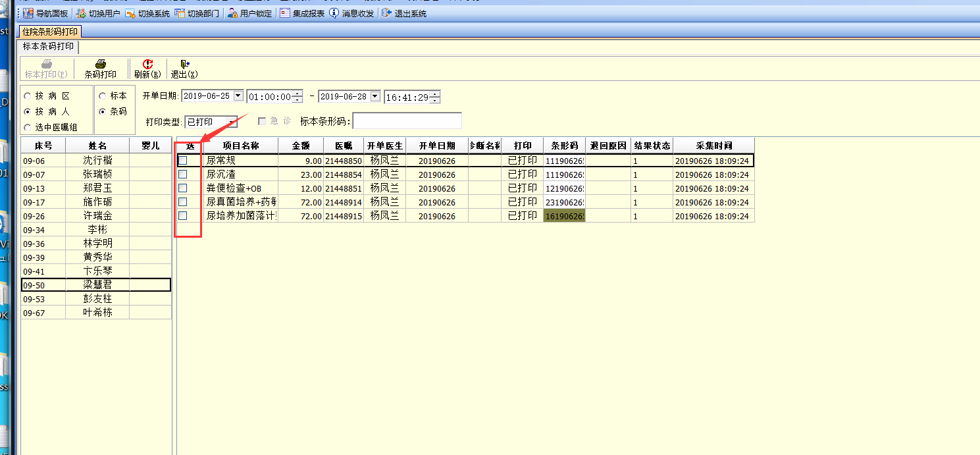This screenshot has height=455, width=980.
Task: Switch to the 住院条形码打印 tab
Action: click(x=50, y=32)
